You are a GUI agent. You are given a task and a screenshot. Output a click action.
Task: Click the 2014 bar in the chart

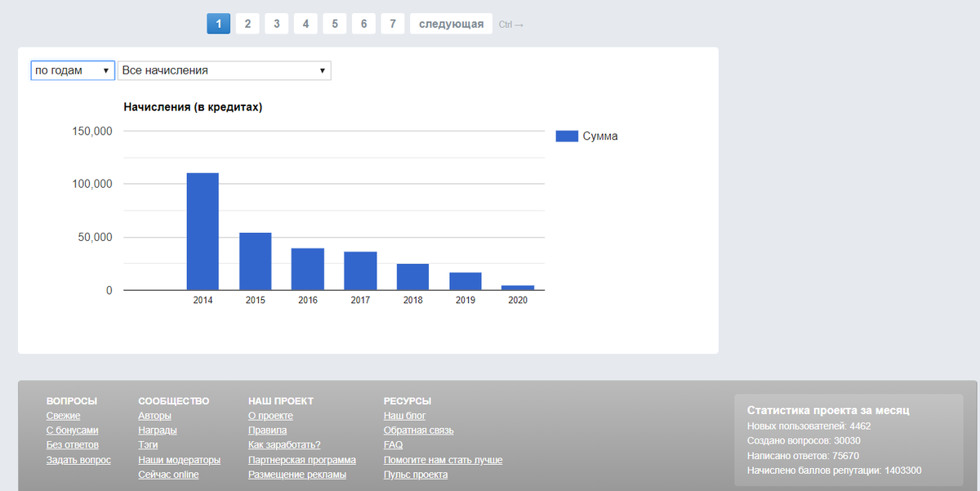pyautogui.click(x=203, y=231)
